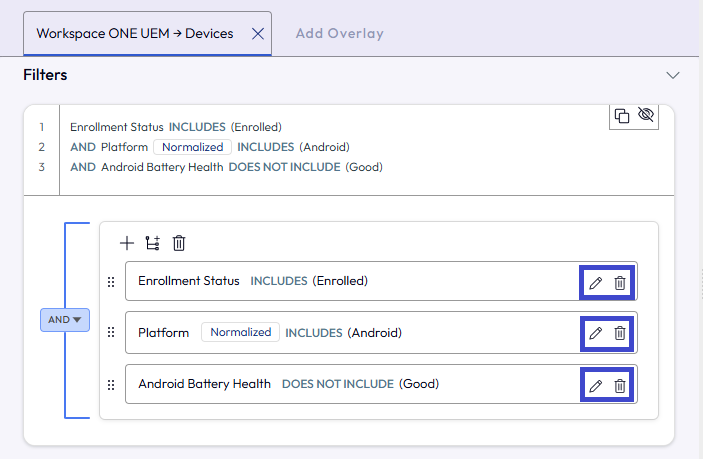Add a nested filter group
Viewport: 703px width, 459px height.
152,243
